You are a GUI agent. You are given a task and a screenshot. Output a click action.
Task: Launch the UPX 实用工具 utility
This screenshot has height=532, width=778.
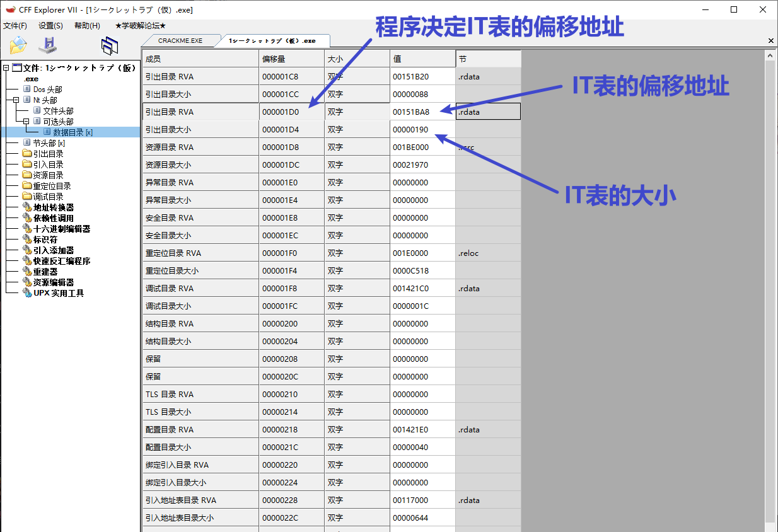click(58, 293)
